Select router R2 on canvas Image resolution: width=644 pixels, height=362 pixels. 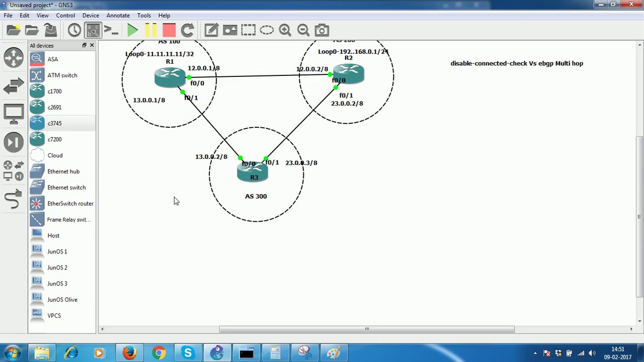click(348, 74)
